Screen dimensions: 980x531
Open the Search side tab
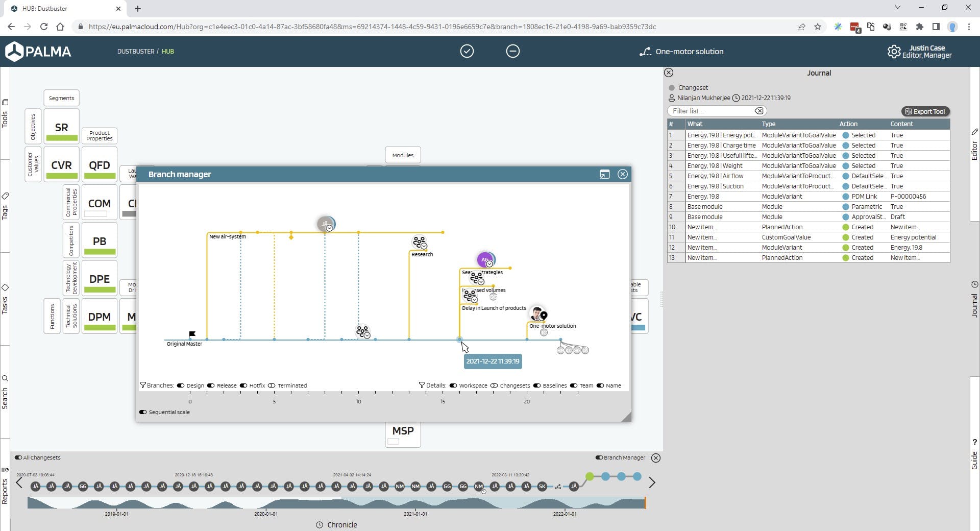click(5, 392)
